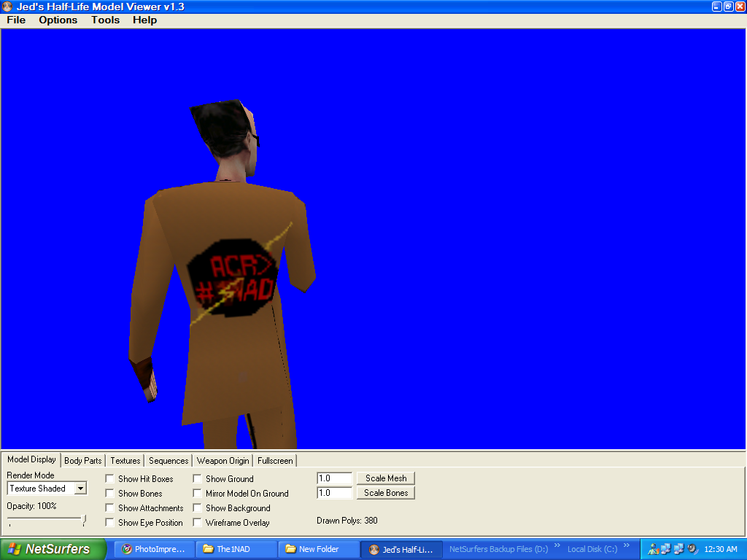This screenshot has width=747, height=560.
Task: Click the Opacity slider handle
Action: pyautogui.click(x=84, y=521)
